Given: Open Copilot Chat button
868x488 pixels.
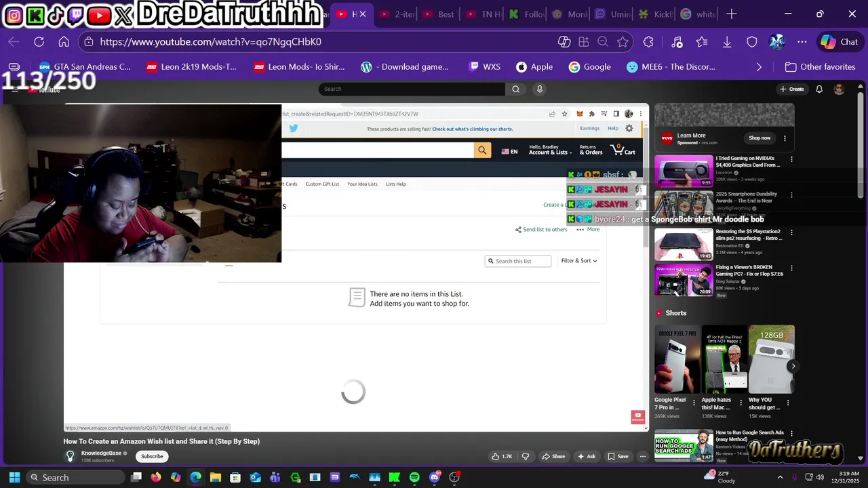Looking at the screenshot, I should [840, 42].
